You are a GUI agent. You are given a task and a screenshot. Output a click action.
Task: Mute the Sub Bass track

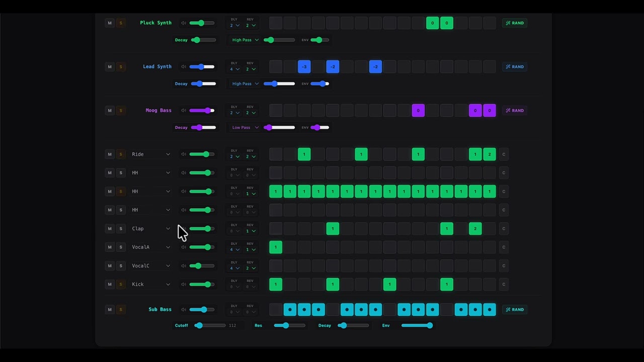click(x=110, y=310)
